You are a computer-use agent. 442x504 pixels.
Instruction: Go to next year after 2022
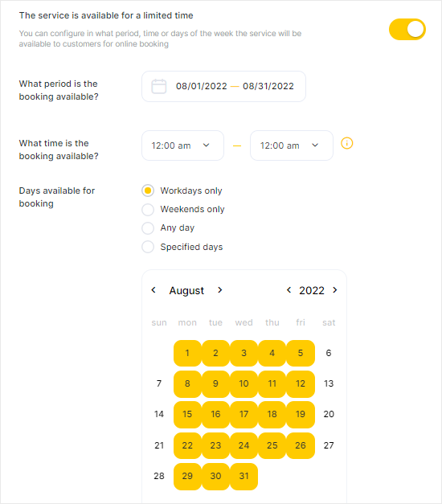point(335,290)
